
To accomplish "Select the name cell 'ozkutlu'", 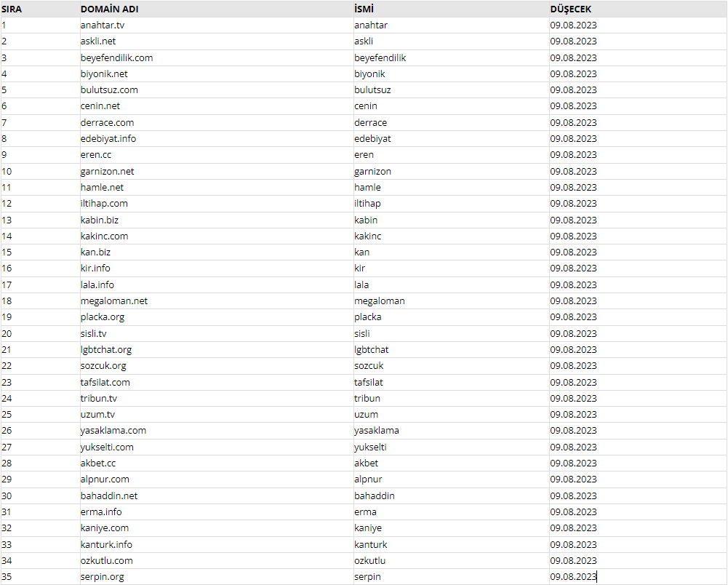I will coord(370,560).
